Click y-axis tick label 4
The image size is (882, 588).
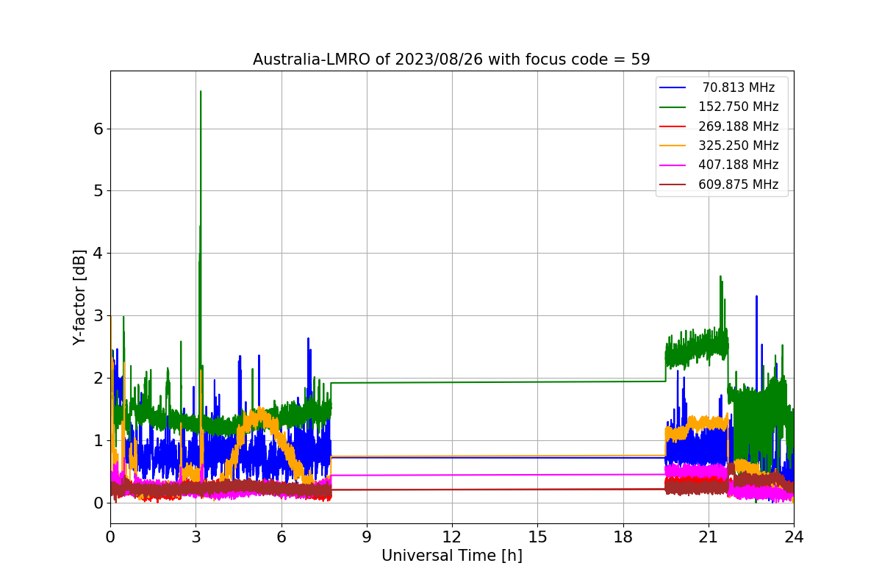click(98, 254)
